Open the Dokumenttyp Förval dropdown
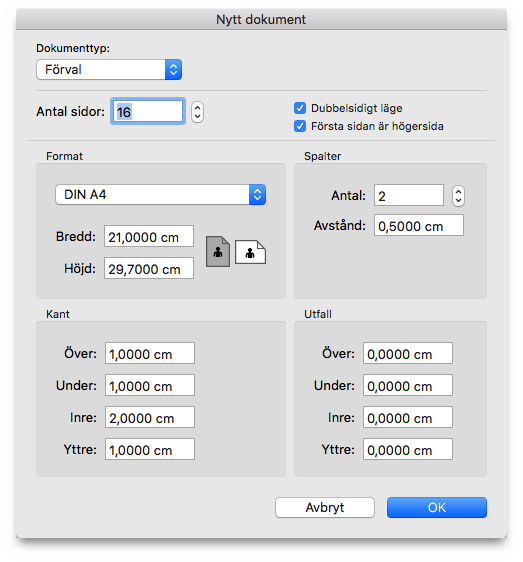This screenshot has height=562, width=523. click(x=109, y=70)
